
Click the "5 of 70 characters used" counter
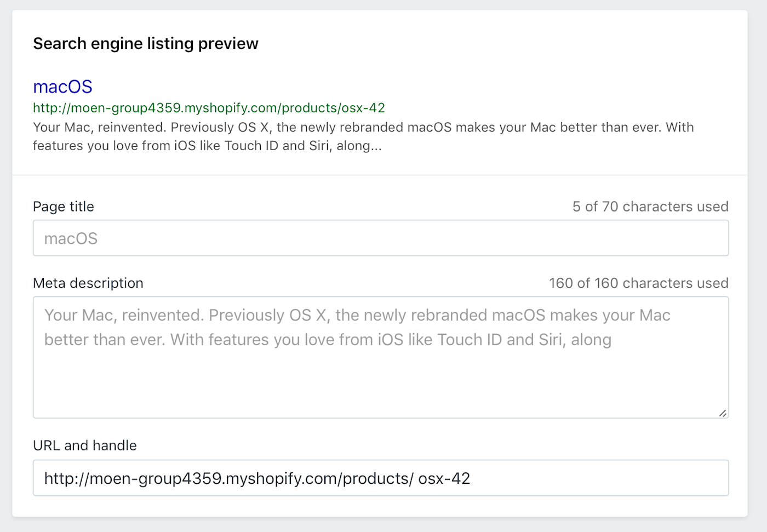(x=650, y=207)
